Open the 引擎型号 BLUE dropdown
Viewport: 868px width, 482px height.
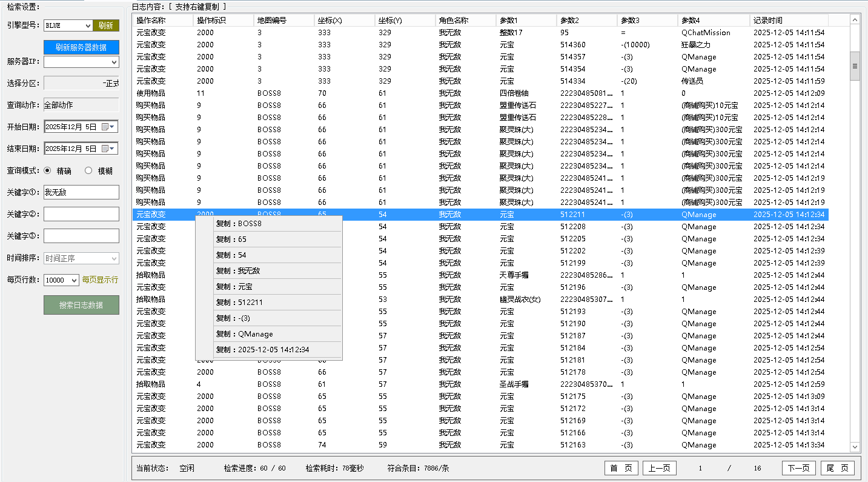(x=88, y=25)
